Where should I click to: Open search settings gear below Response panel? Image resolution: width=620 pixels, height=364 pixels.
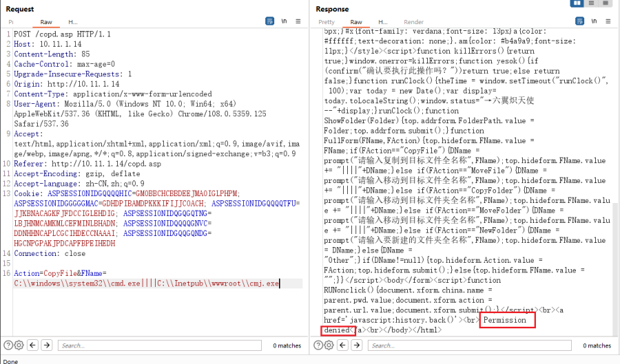click(x=329, y=345)
